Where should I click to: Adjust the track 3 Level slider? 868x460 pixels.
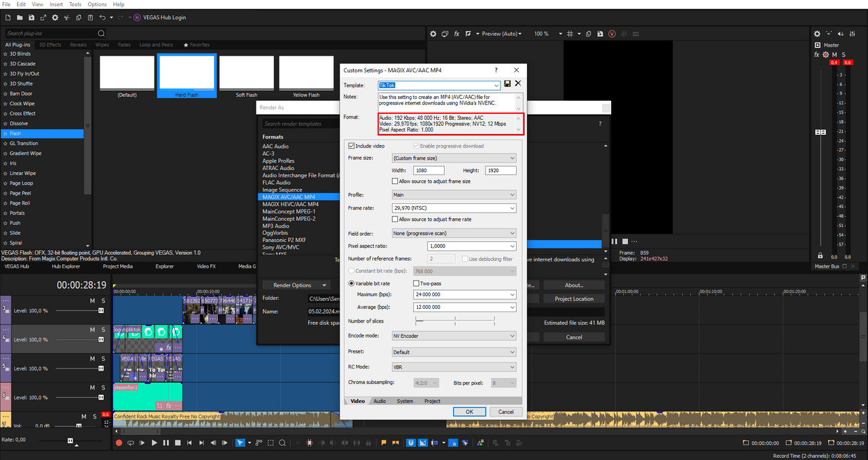(x=101, y=310)
